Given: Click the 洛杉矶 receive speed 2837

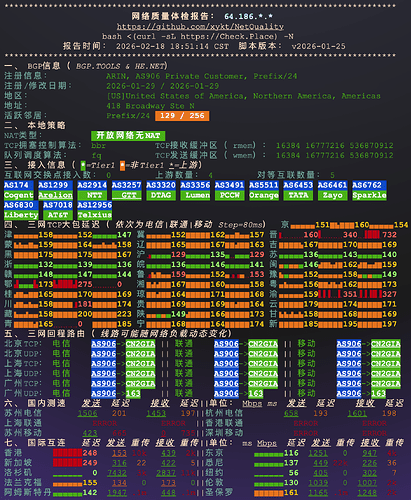Looking at the screenshot, I should pyautogui.click(x=166, y=473).
